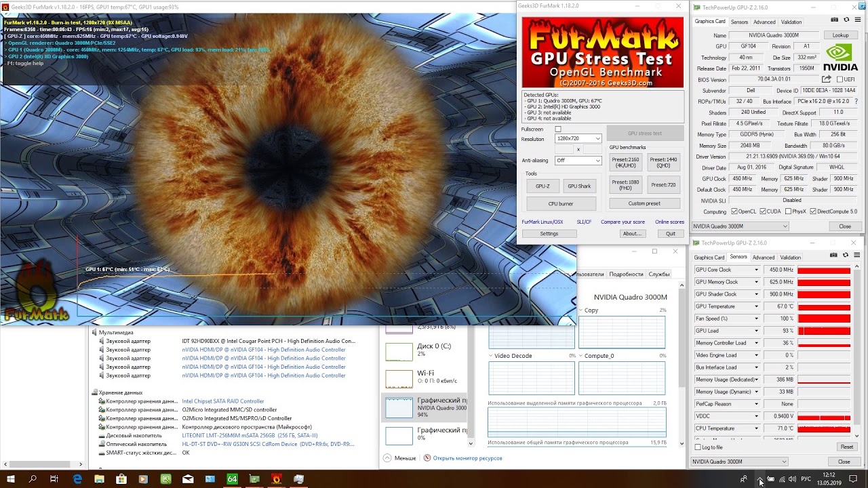Open File Explorer from taskbar

coord(99,479)
